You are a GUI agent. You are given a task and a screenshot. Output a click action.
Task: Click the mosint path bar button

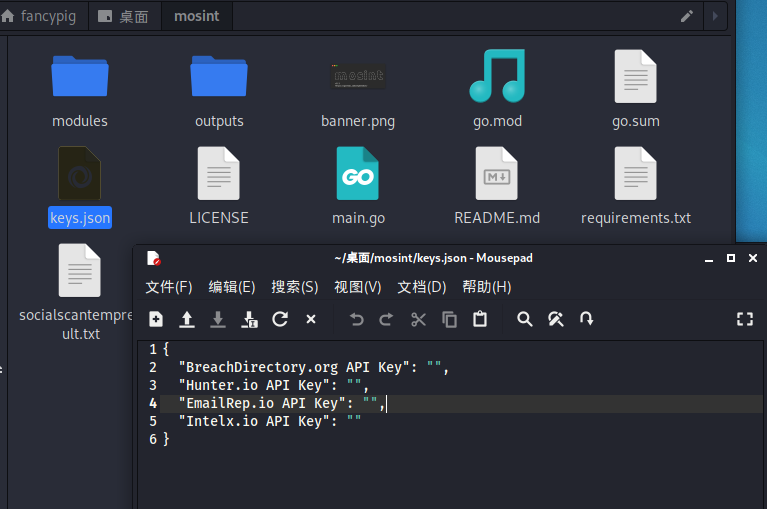tap(197, 16)
